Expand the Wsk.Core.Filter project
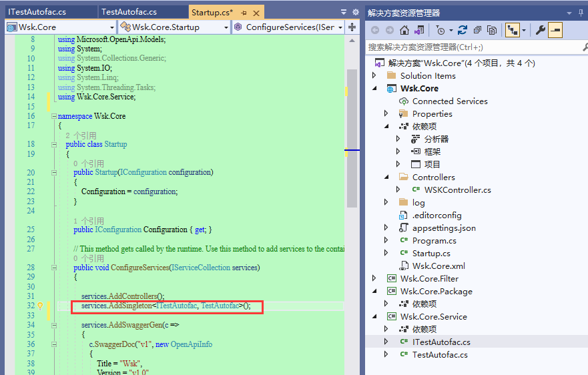The image size is (588, 375). [374, 278]
